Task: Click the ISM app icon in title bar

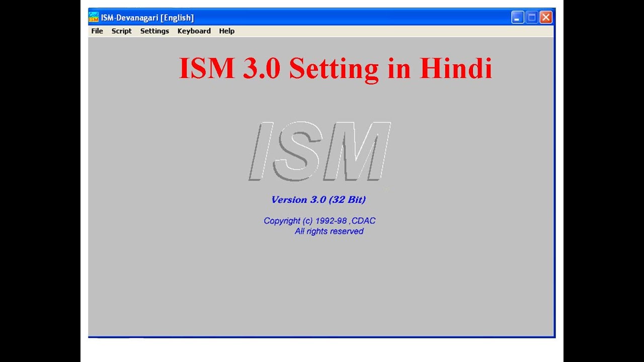Action: coord(94,18)
